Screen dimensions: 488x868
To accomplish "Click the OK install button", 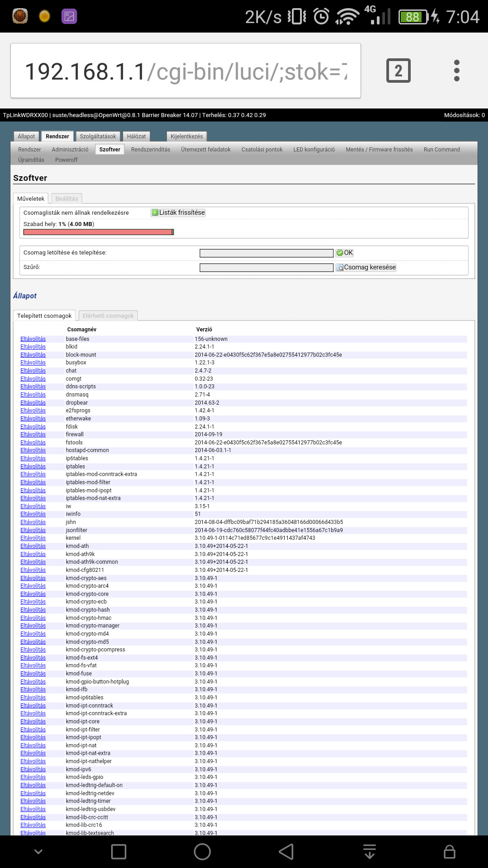I will pyautogui.click(x=345, y=253).
